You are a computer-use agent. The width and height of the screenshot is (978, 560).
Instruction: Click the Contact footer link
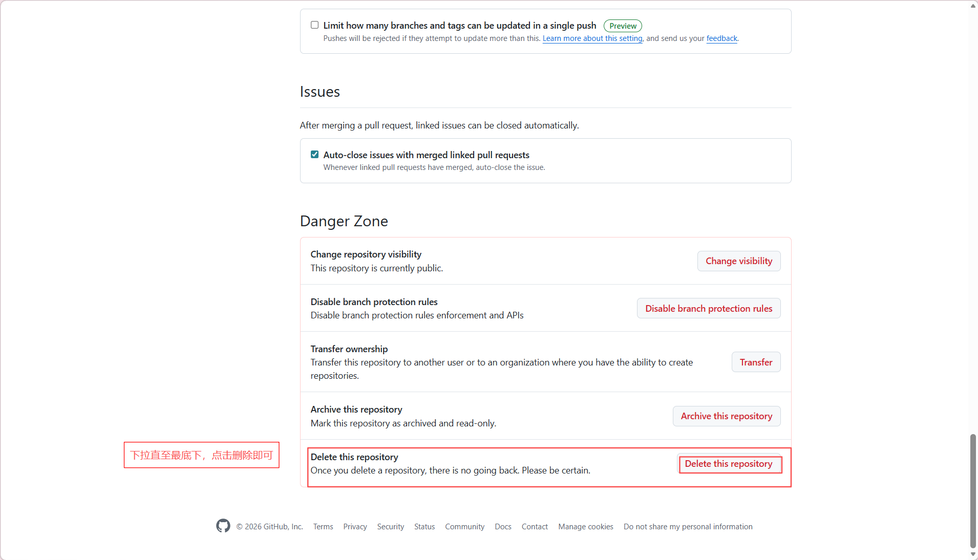click(535, 527)
